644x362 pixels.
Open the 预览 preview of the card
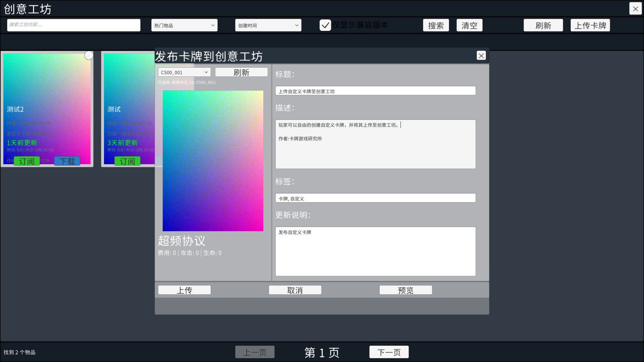click(x=406, y=290)
